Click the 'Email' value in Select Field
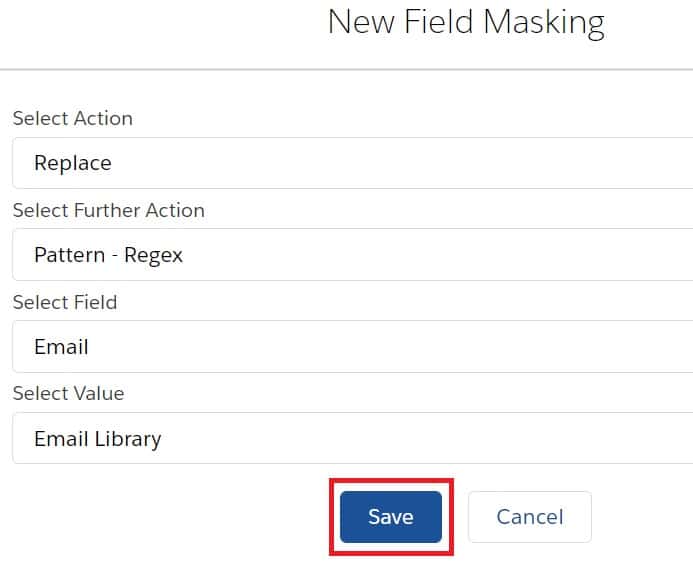The image size is (693, 564). pyautogui.click(x=61, y=347)
